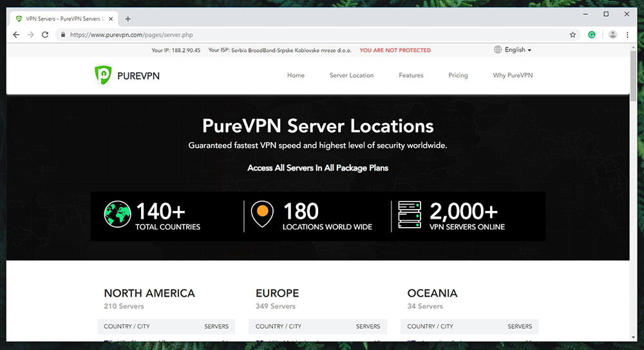Click Access All Servers In All Package Plans
Screen dimensions: 644x350
coord(318,168)
